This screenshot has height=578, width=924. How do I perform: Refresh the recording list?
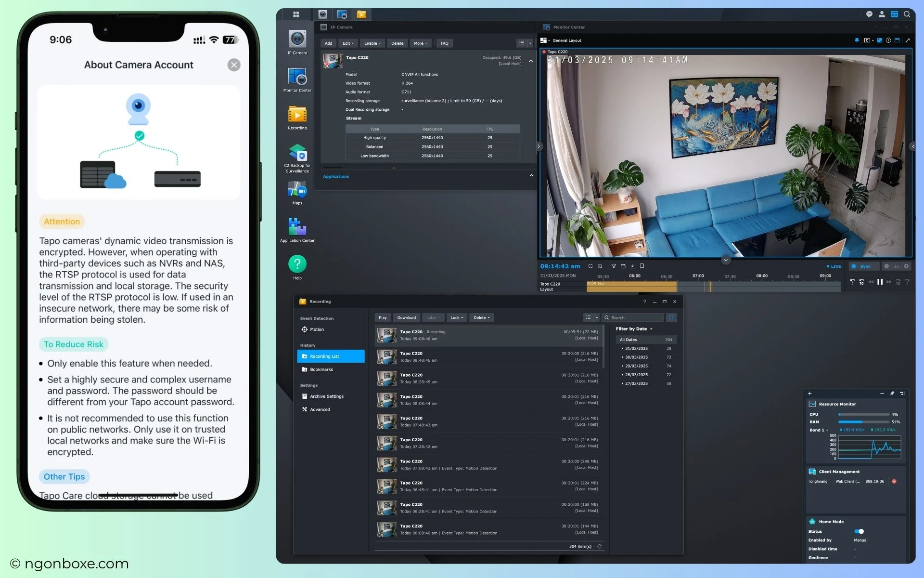tap(599, 546)
